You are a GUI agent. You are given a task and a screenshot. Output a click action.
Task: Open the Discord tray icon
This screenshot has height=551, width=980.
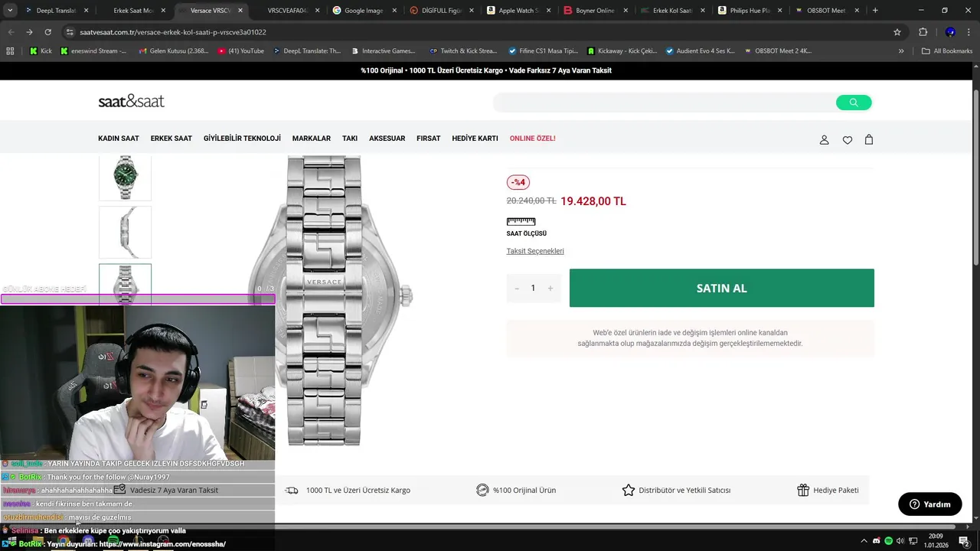[876, 541]
